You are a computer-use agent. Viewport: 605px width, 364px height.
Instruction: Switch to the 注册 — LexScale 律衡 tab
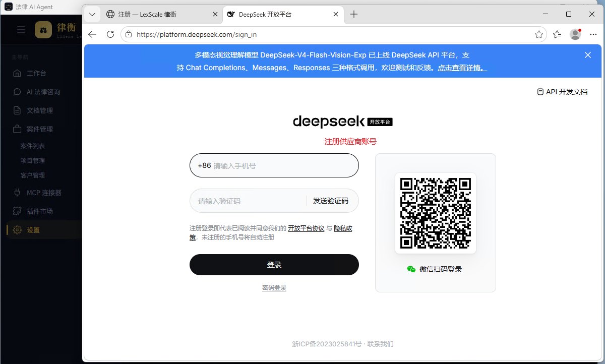161,14
